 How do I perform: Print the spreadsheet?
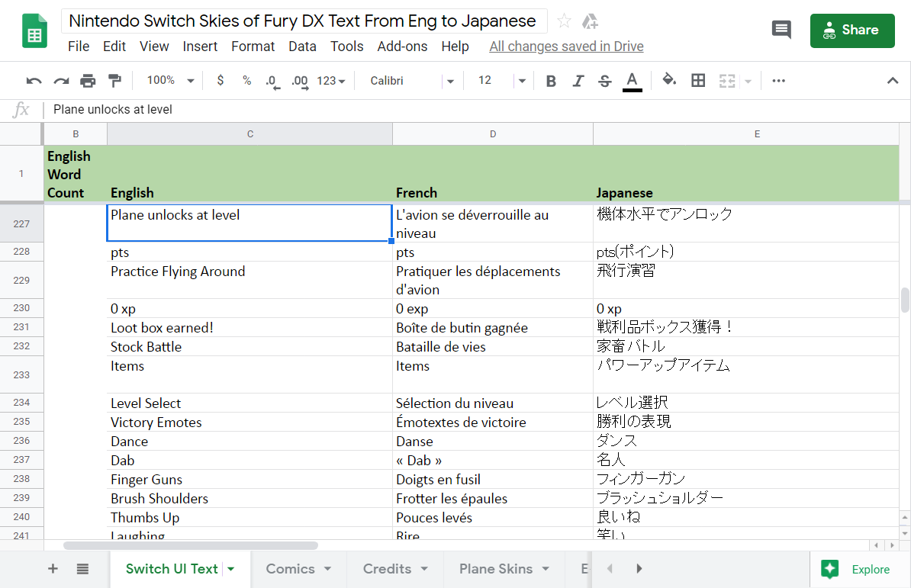(88, 81)
